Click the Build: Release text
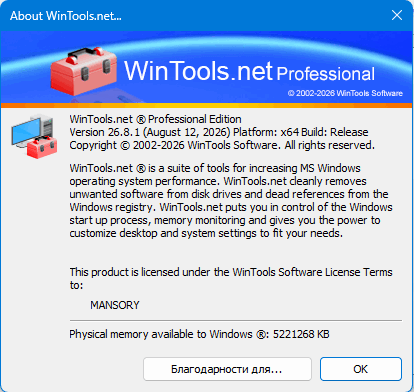 [335, 132]
